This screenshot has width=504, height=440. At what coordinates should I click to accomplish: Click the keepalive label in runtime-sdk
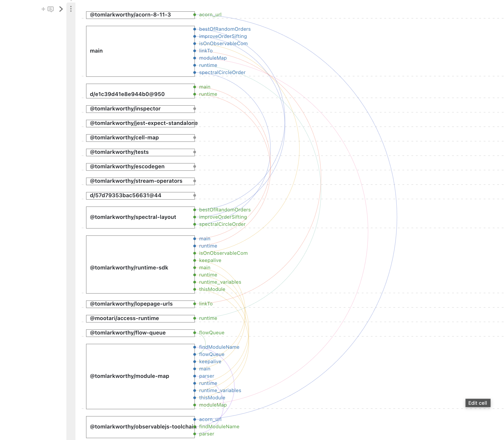(210, 260)
